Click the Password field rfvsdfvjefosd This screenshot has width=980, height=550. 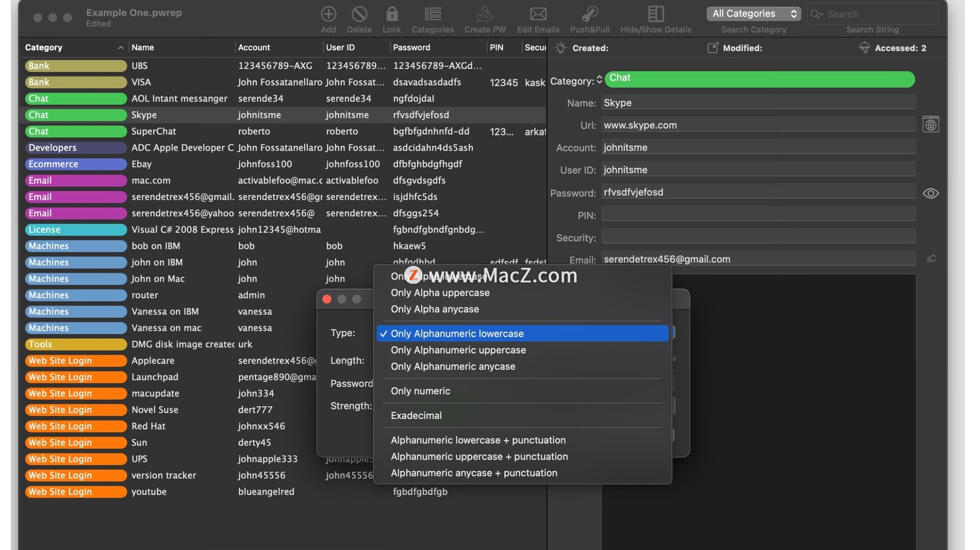point(758,192)
